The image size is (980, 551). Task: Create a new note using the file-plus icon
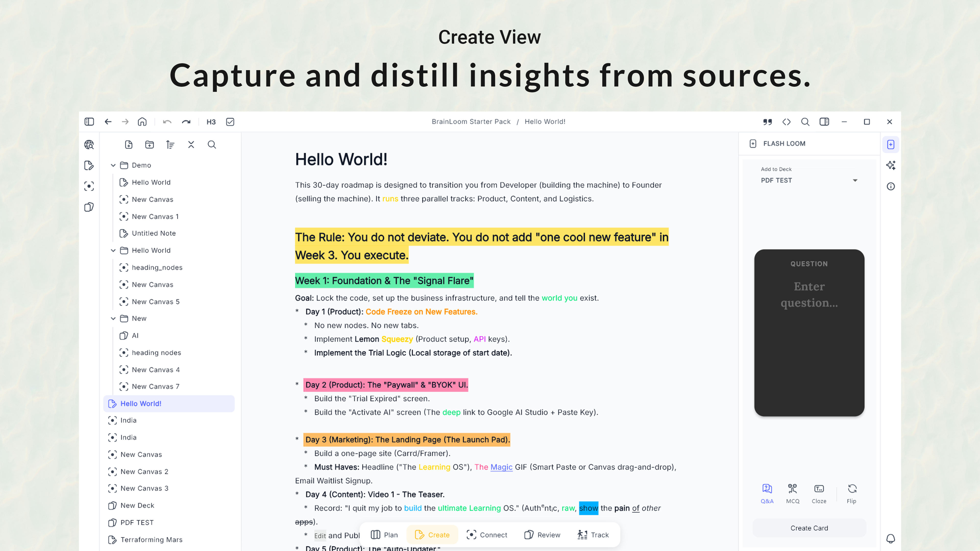[x=129, y=144]
